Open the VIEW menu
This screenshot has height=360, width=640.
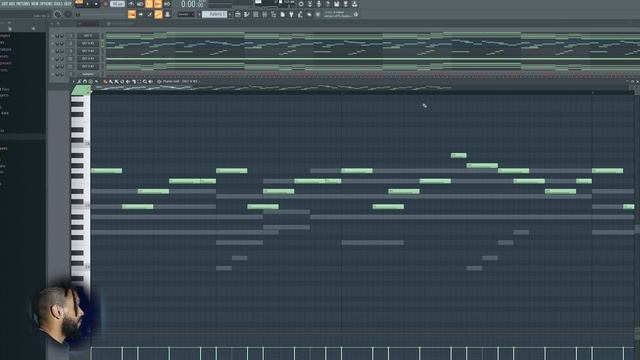(35, 3)
